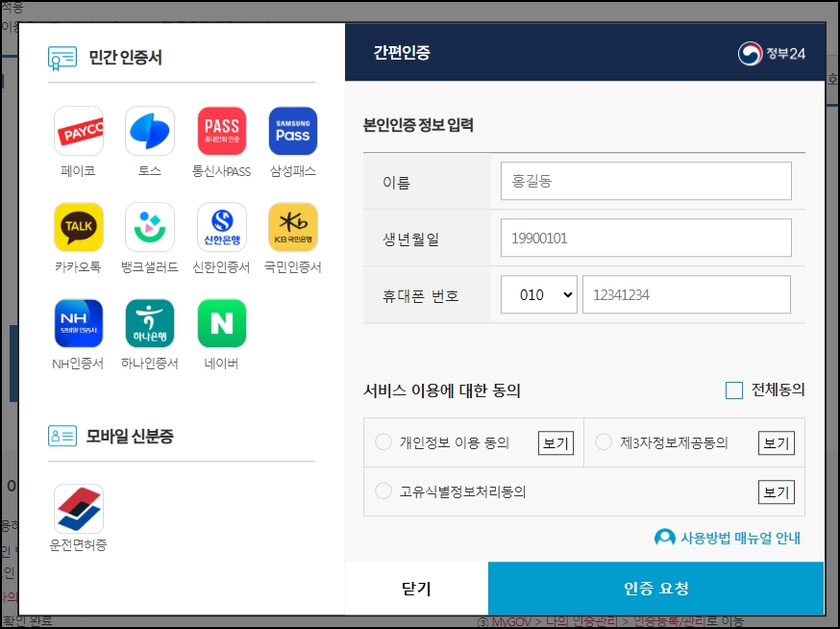
Task: Pick the Samsung Pass (삼성패스) icon
Action: click(x=293, y=131)
